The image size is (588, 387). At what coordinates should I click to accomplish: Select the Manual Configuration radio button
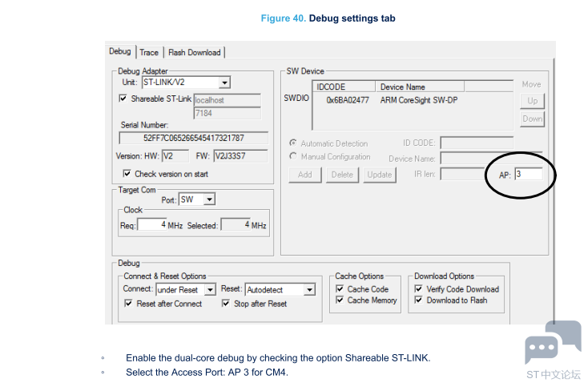pyautogui.click(x=293, y=156)
